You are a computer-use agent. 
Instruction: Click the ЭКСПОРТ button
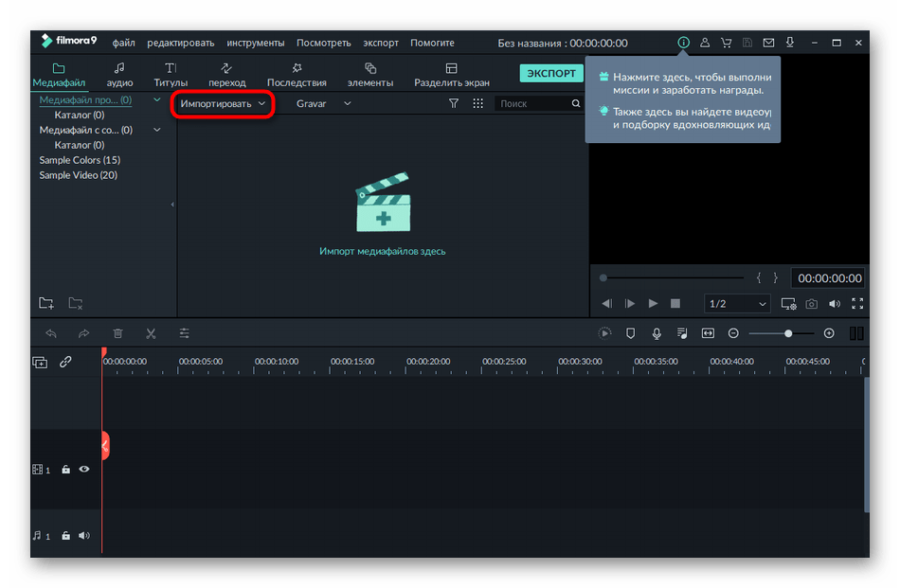550,73
